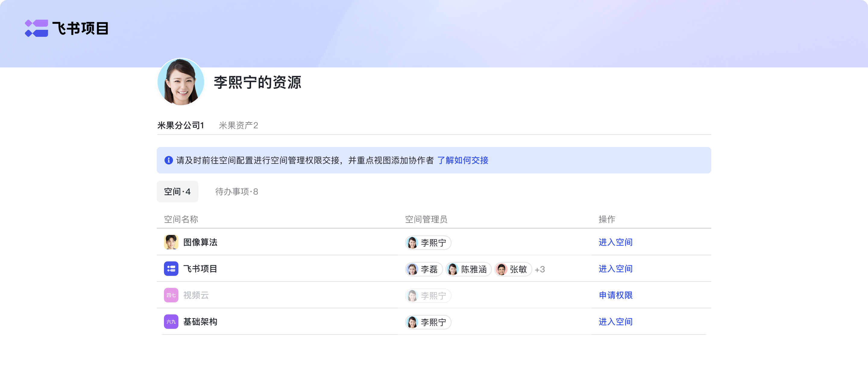
Task: Select the 待办事项·8 tab
Action: [x=237, y=192]
